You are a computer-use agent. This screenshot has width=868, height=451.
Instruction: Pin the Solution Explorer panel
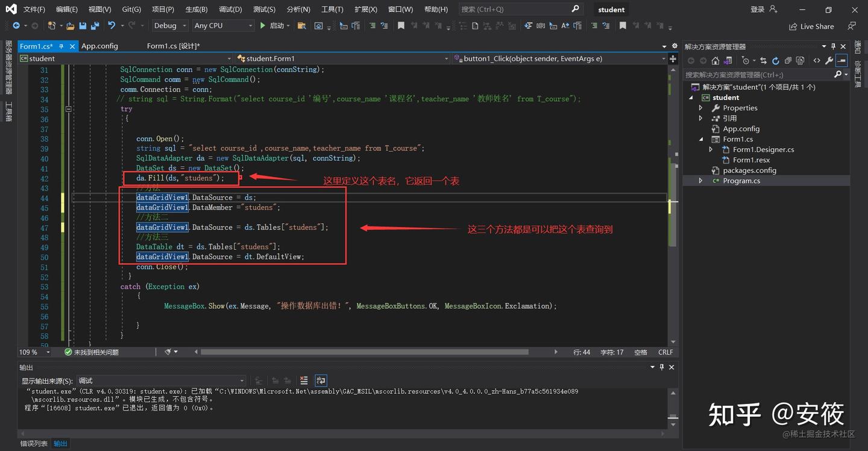tap(833, 46)
